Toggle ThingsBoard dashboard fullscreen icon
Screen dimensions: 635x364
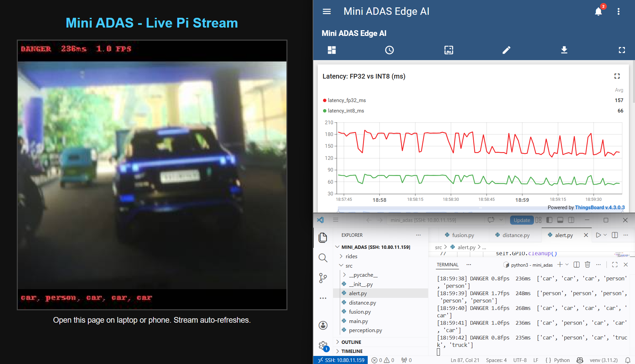[622, 50]
